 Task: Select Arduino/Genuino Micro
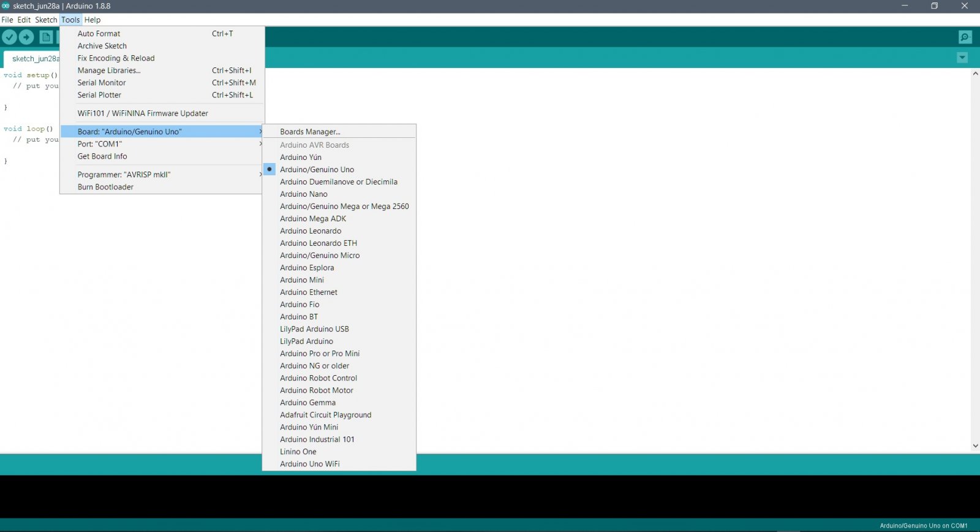[x=339, y=255]
